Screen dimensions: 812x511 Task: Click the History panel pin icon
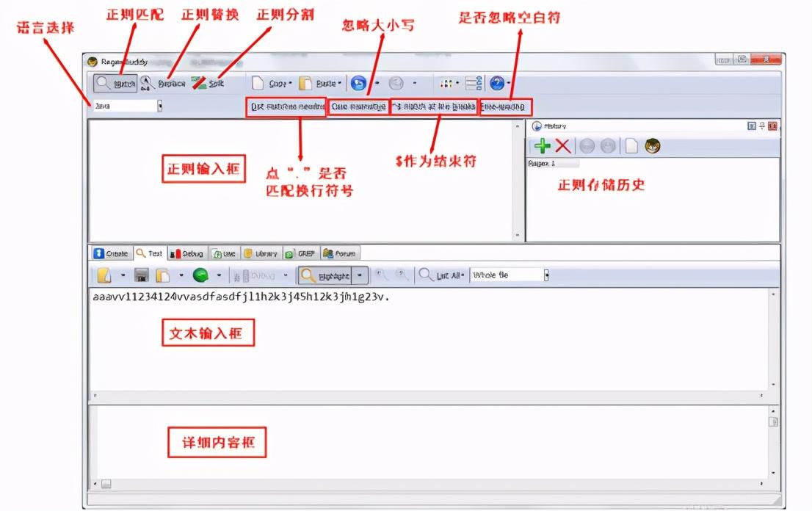pyautogui.click(x=762, y=126)
